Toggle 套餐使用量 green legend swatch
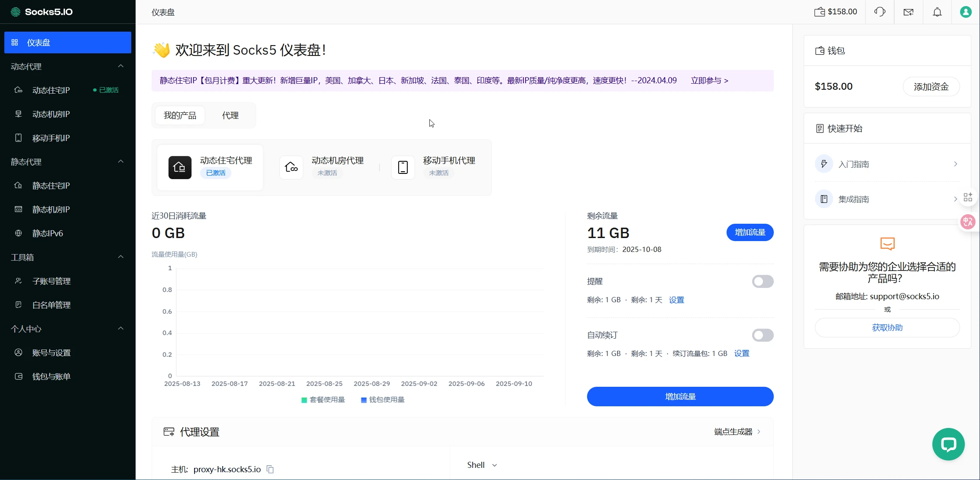The image size is (980, 480). coord(304,400)
